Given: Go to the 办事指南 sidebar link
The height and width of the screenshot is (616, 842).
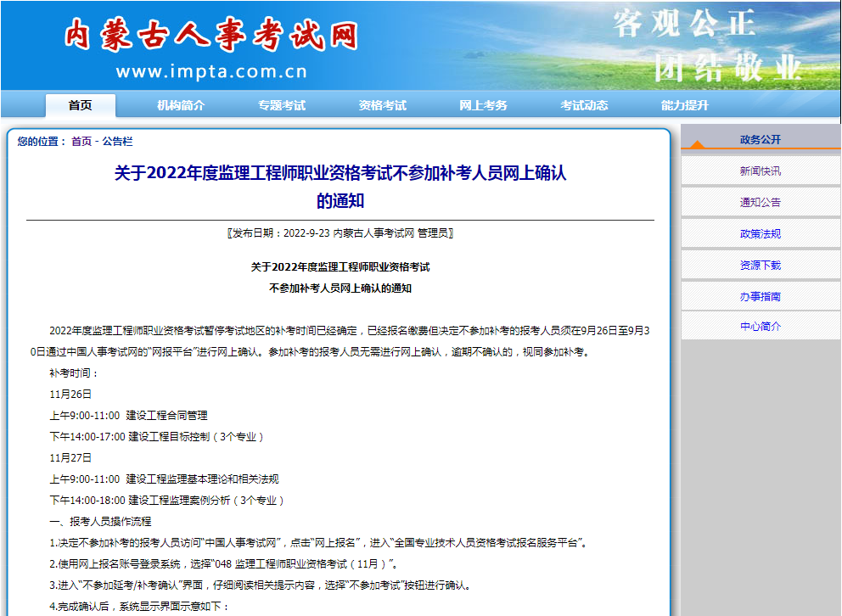Looking at the screenshot, I should [760, 297].
